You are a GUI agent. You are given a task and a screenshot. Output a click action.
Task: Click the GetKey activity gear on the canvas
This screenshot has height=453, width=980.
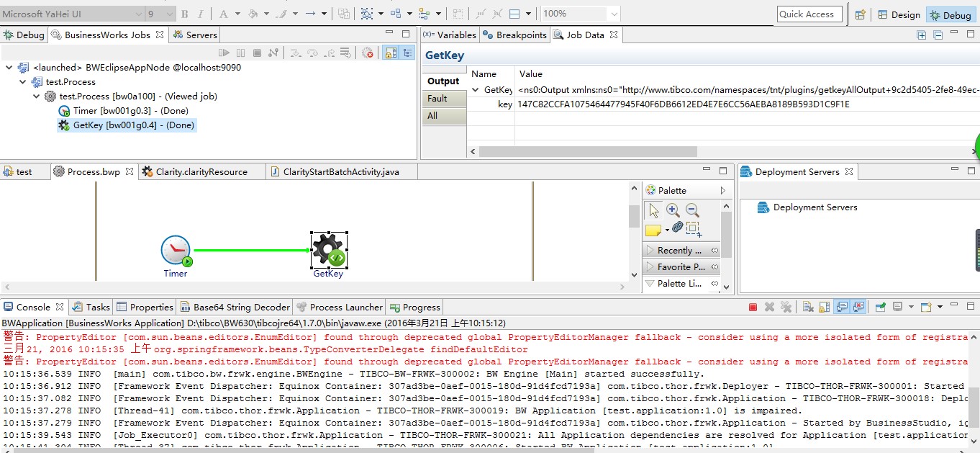[328, 249]
